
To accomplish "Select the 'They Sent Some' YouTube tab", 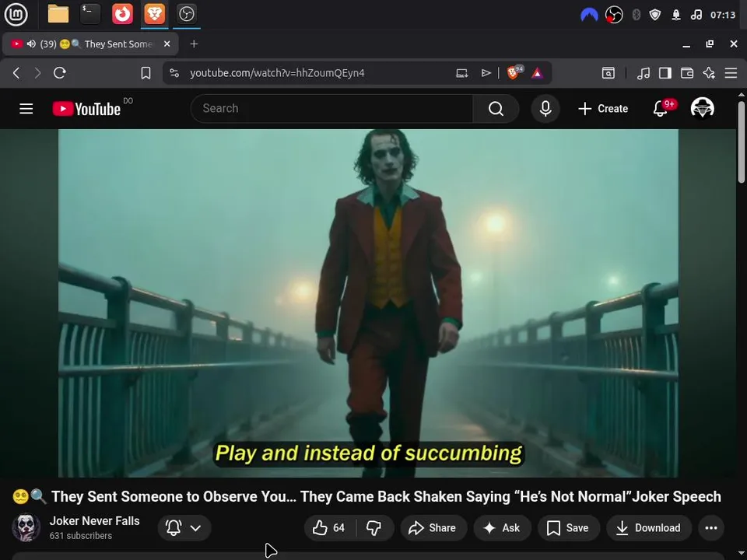I will coord(90,44).
